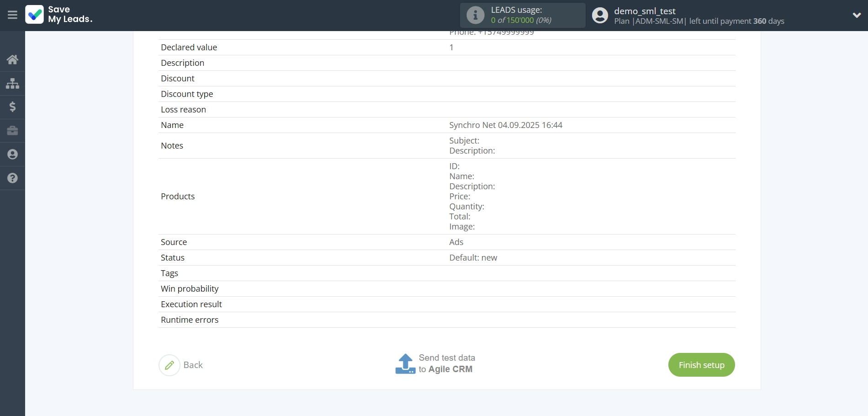Image resolution: width=868 pixels, height=416 pixels.
Task: Click the Save My Leads brand text
Action: tap(70, 15)
